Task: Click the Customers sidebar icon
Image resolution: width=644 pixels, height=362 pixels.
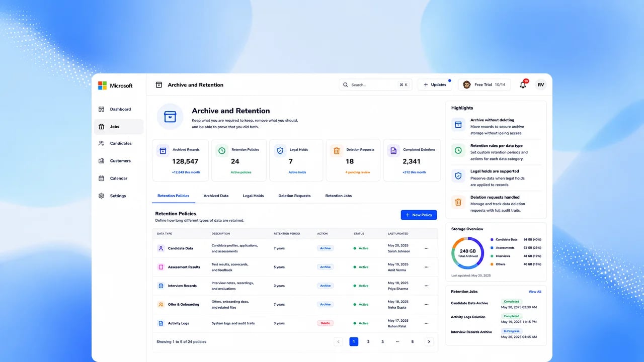Action: tap(101, 161)
